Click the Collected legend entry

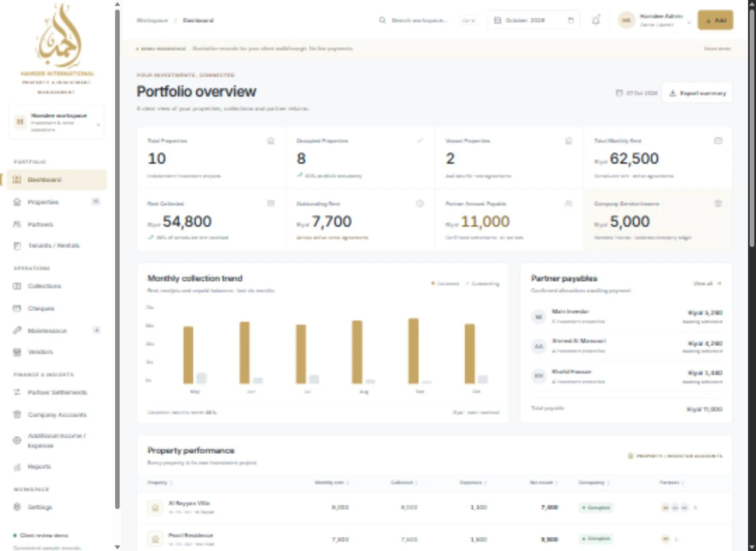445,284
